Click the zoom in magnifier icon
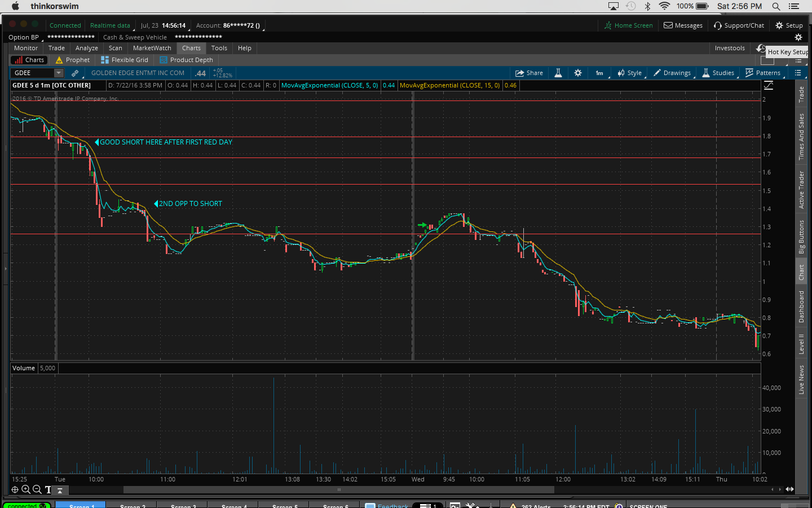 point(26,490)
